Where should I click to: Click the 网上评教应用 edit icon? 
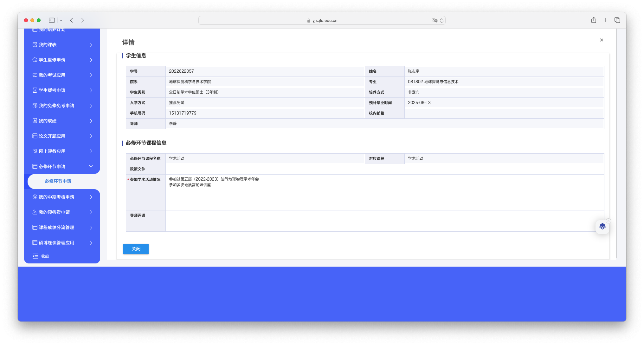coord(35,151)
